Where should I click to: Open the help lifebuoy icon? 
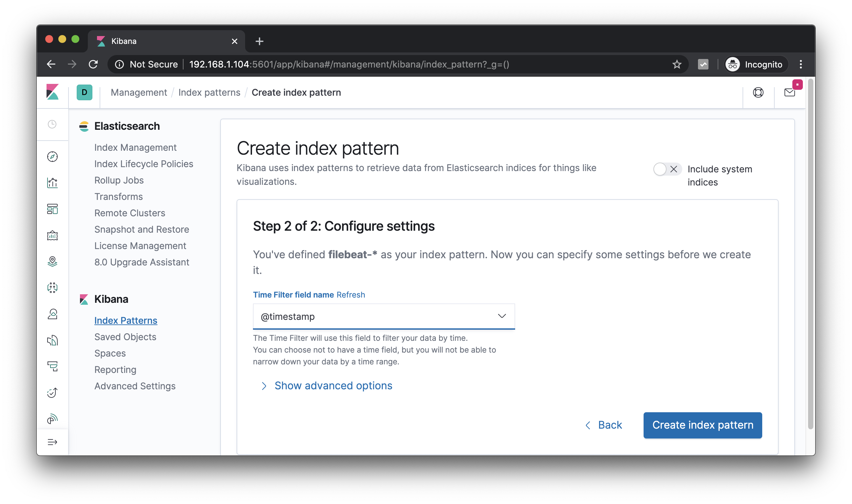[x=758, y=92]
